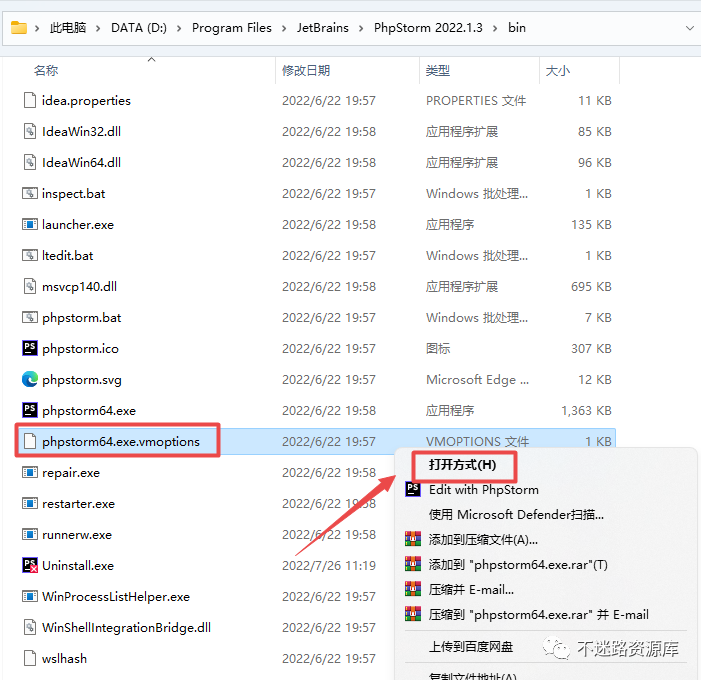Navigate to DATA (D:) breadcrumb

[139, 28]
